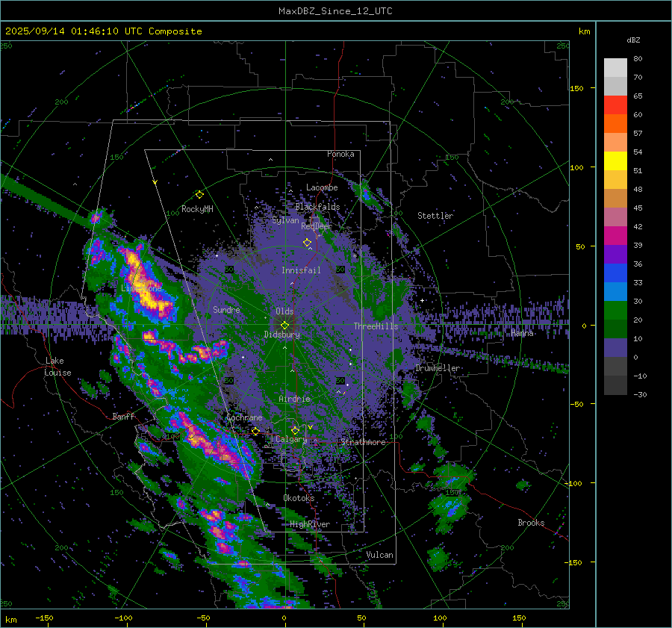Select the royal blue 33-36 dBZ swatch
672x628 pixels.
(615, 273)
